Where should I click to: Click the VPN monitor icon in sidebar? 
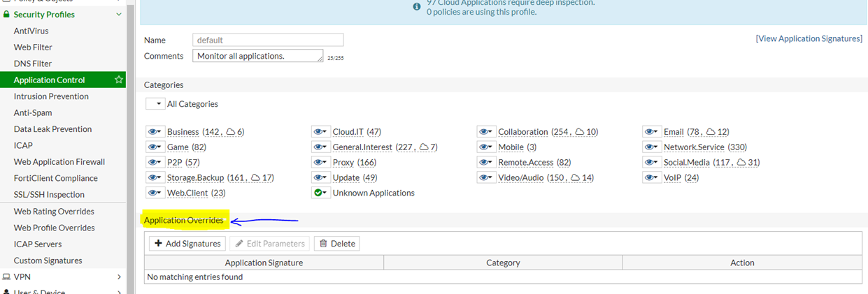click(6, 277)
